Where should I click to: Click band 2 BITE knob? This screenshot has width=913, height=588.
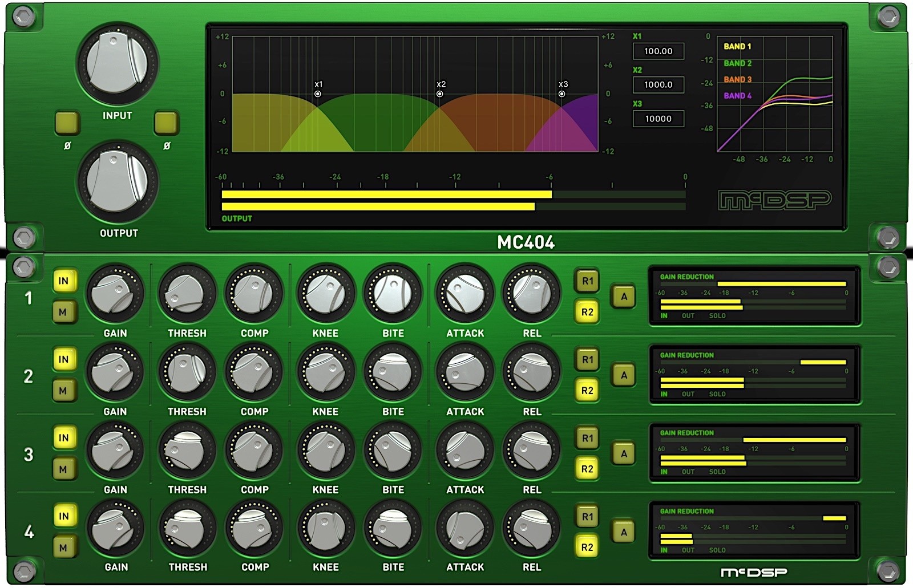tap(393, 372)
